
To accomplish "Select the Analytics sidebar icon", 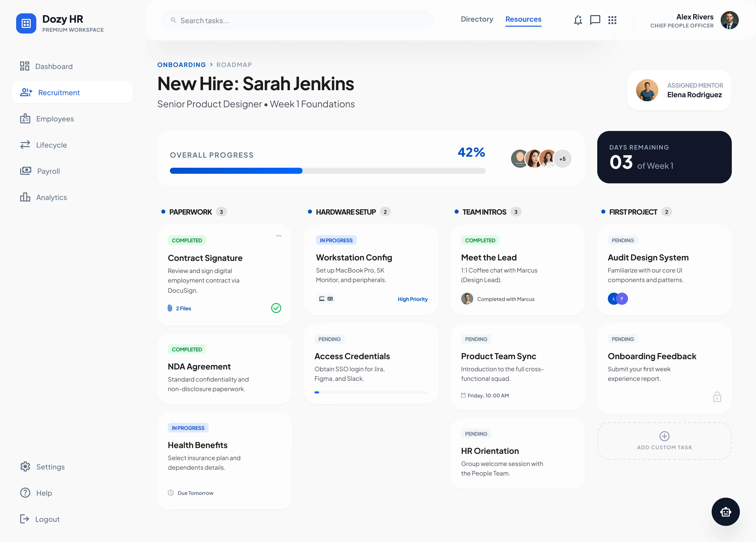I will [25, 197].
